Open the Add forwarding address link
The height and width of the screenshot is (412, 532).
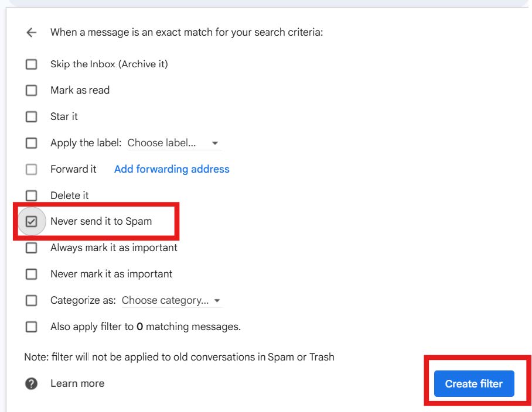tap(171, 169)
